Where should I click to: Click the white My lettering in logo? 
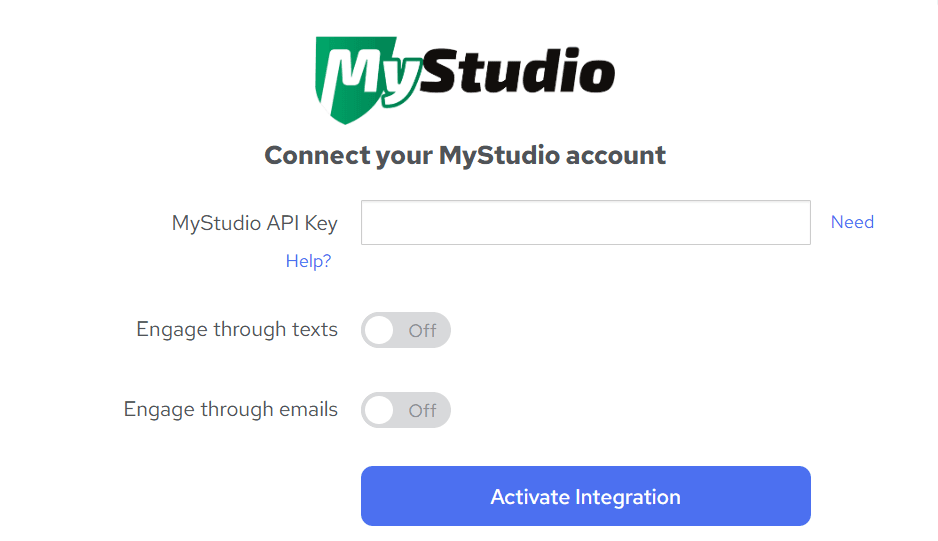pyautogui.click(x=371, y=75)
